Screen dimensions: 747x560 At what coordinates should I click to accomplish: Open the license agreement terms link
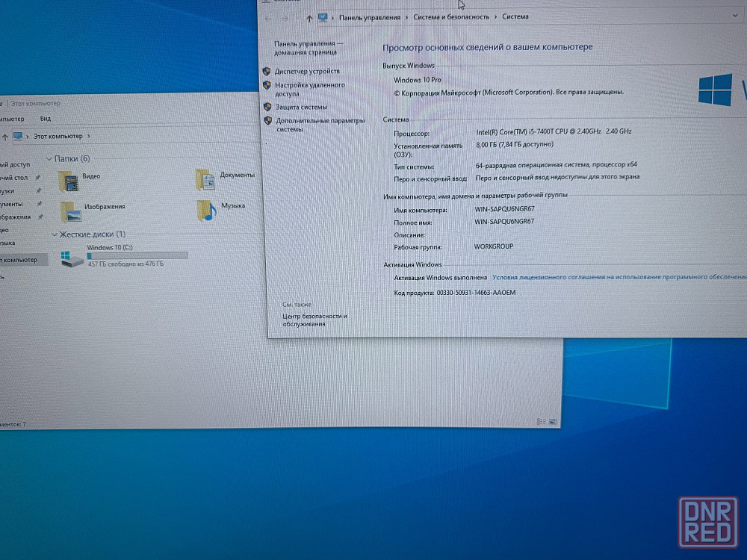(x=619, y=277)
